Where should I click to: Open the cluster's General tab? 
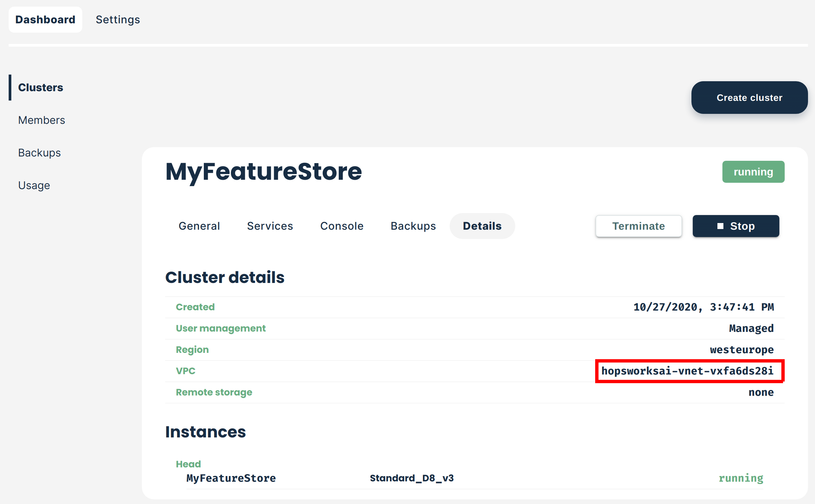coord(199,226)
